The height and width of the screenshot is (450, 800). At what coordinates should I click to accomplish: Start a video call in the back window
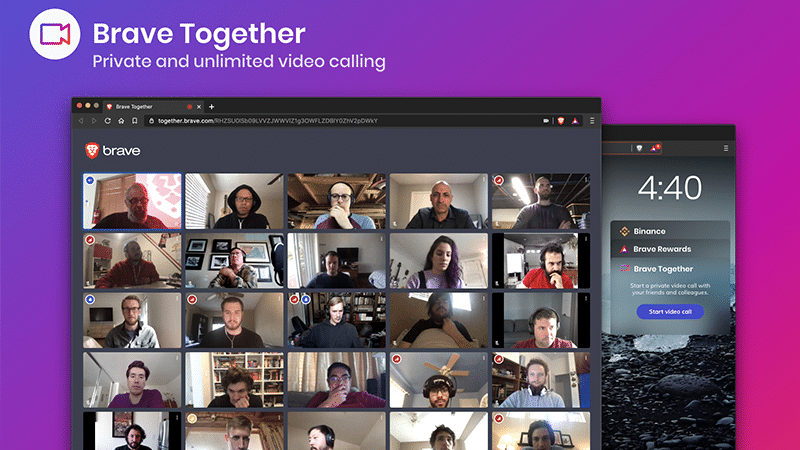670,312
